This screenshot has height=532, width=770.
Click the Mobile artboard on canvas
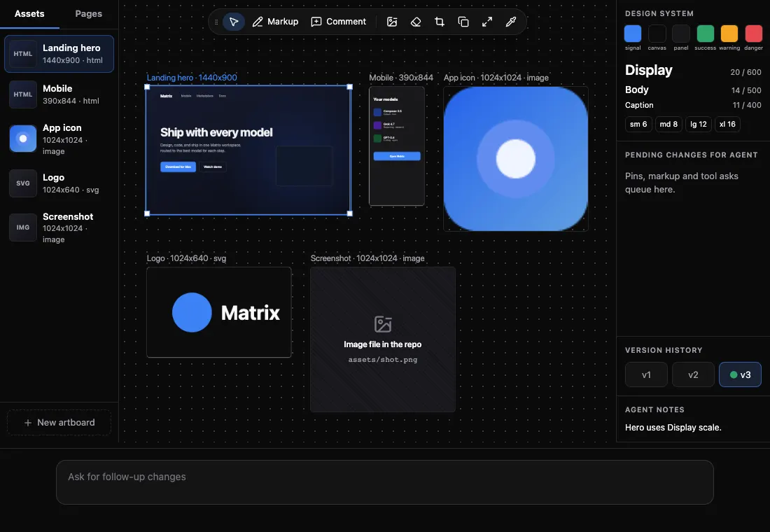(x=397, y=146)
